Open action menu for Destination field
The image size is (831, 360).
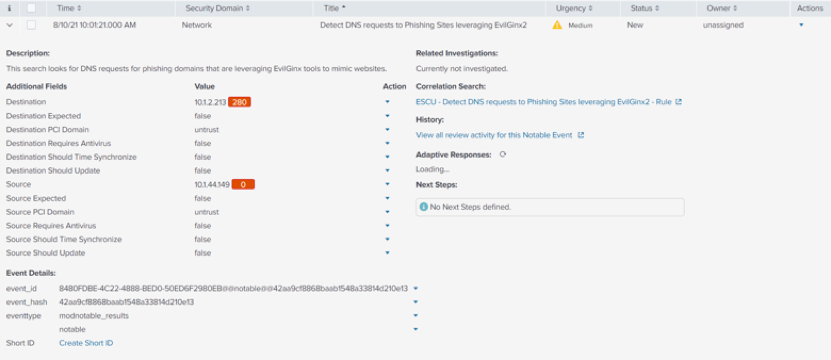pyautogui.click(x=387, y=102)
